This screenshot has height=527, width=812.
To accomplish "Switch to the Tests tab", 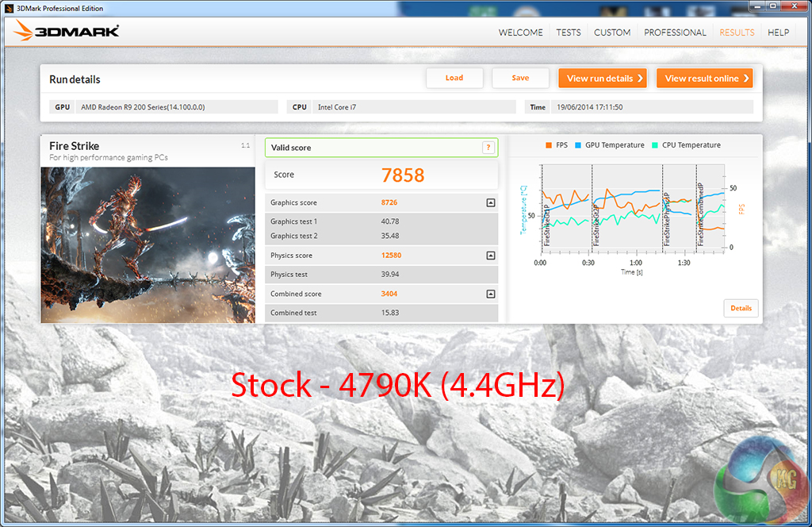I will point(568,32).
